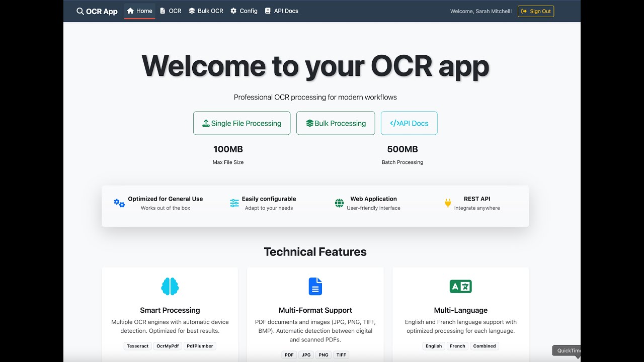Open Config from the navbar
The height and width of the screenshot is (362, 644).
pyautogui.click(x=244, y=11)
